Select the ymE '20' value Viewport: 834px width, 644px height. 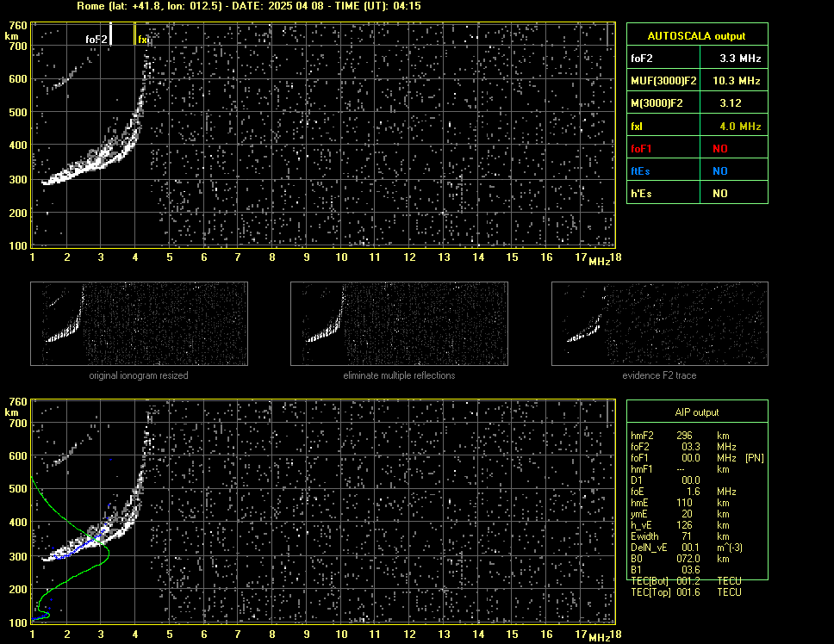click(x=687, y=514)
